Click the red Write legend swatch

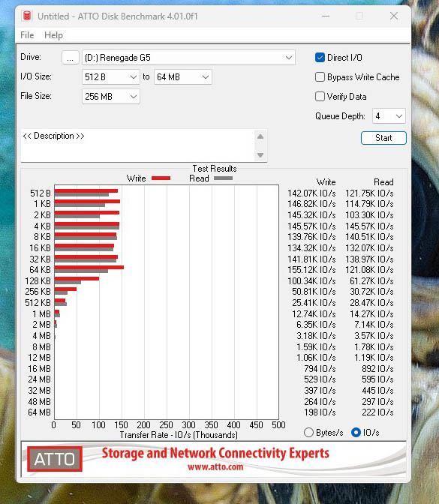(x=161, y=178)
